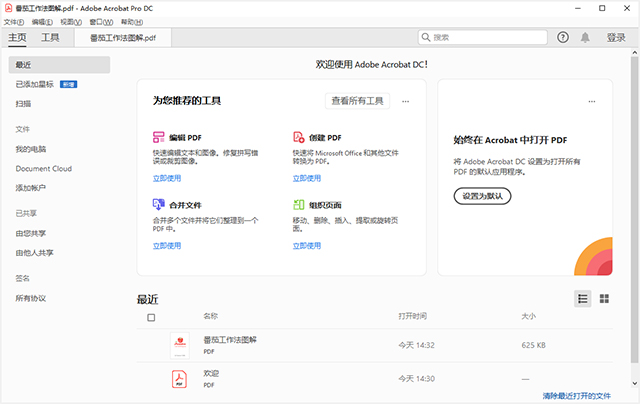This screenshot has height=404, width=640.
Task: Open the 帮助(H) menu
Action: tap(131, 22)
